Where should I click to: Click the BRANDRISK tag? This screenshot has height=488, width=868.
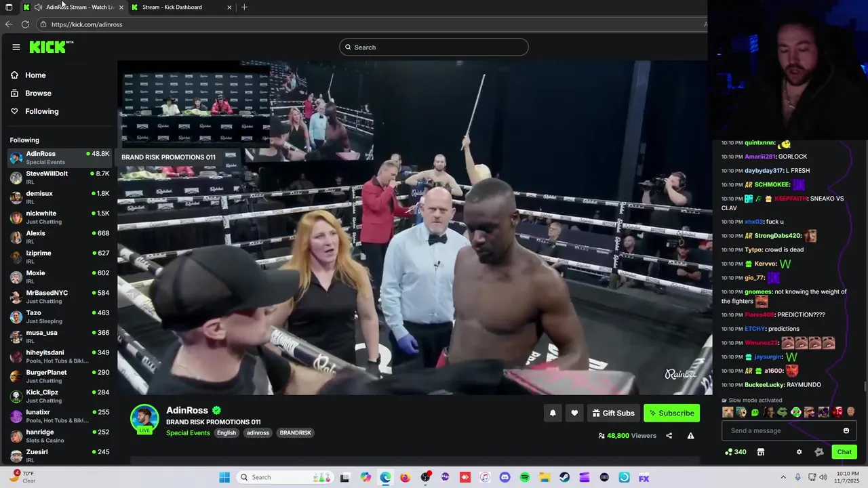click(295, 433)
